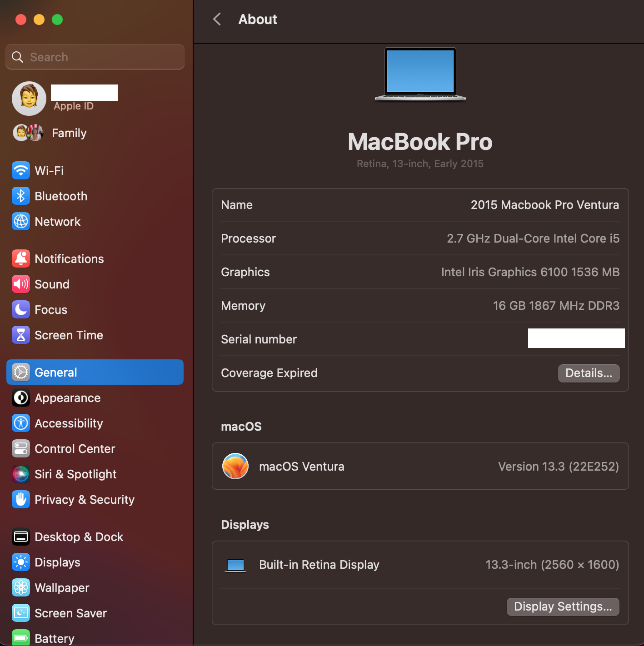
Task: Select General gear icon
Action: coord(21,373)
